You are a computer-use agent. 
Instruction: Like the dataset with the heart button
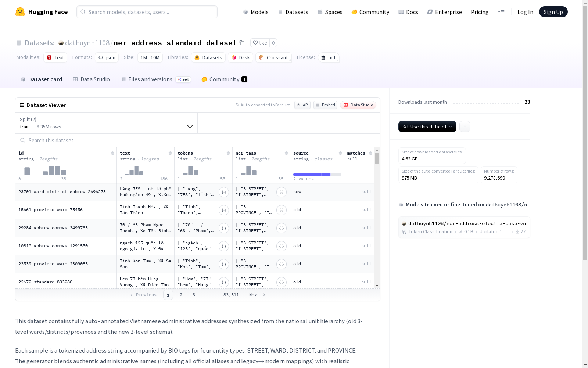(x=260, y=43)
